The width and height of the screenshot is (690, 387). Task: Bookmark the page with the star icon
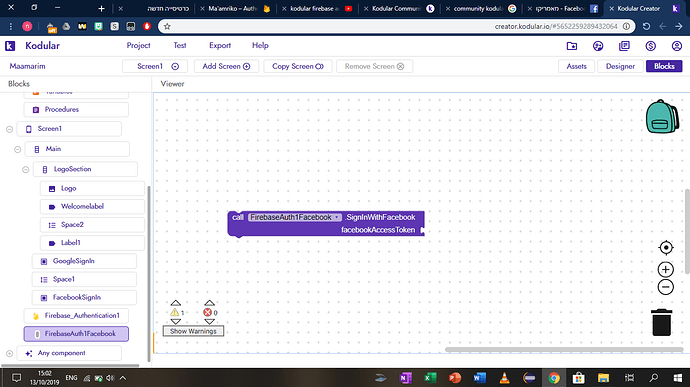tap(167, 26)
